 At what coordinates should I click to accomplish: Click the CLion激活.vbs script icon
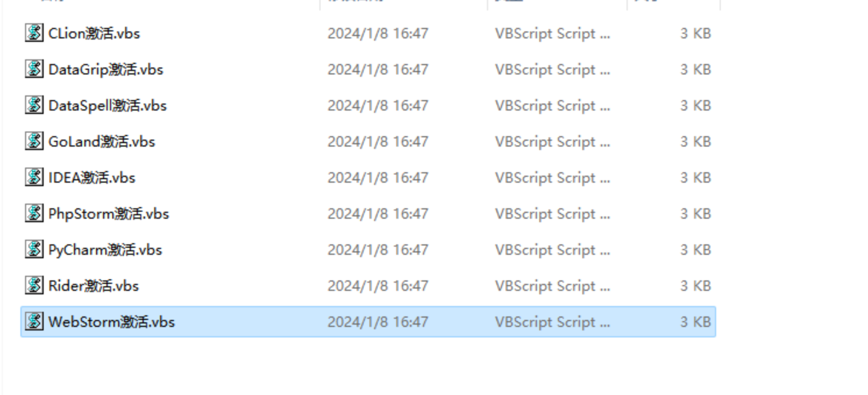click(x=34, y=33)
